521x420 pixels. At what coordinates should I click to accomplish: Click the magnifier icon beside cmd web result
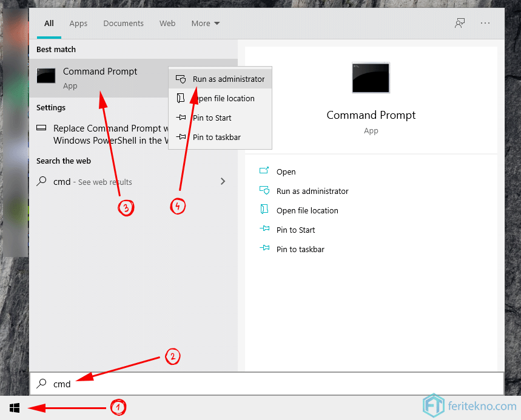pyautogui.click(x=41, y=181)
